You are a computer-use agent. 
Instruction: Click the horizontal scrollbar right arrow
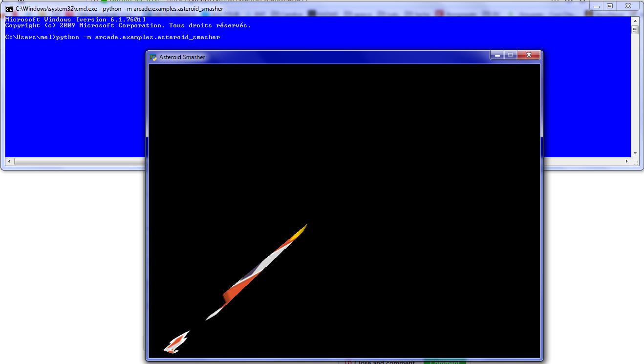tap(627, 161)
